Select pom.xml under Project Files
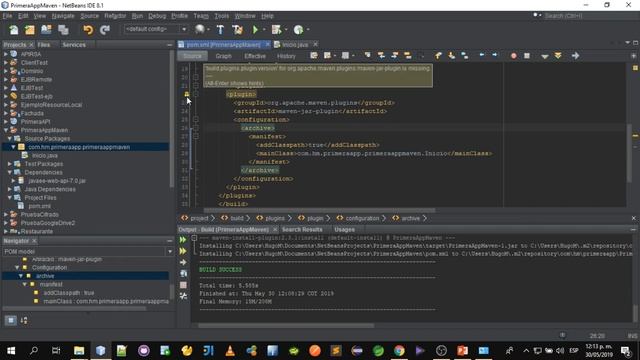 tap(40, 206)
